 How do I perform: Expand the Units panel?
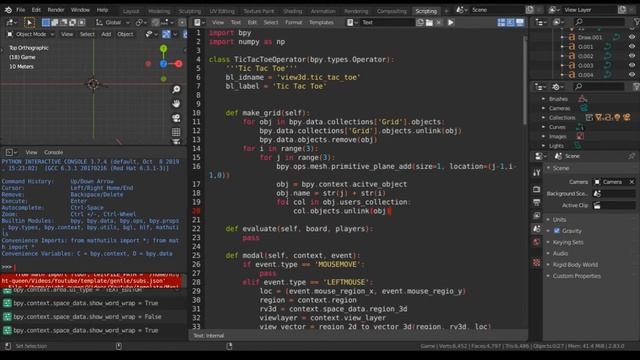pos(559,220)
